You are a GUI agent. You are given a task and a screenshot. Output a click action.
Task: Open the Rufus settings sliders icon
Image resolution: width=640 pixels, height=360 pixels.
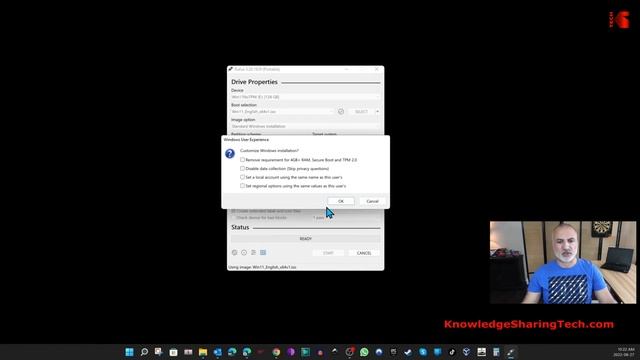point(253,253)
